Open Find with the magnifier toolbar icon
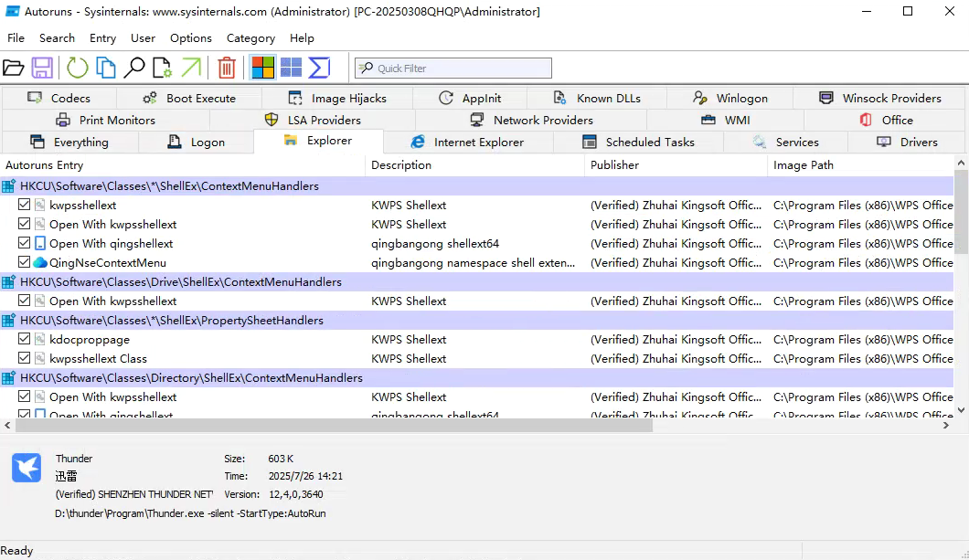Screen dimensions: 969x560 point(133,68)
